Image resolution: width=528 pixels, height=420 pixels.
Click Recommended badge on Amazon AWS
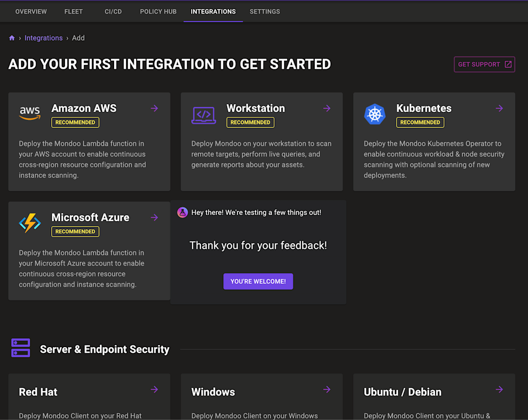(75, 122)
